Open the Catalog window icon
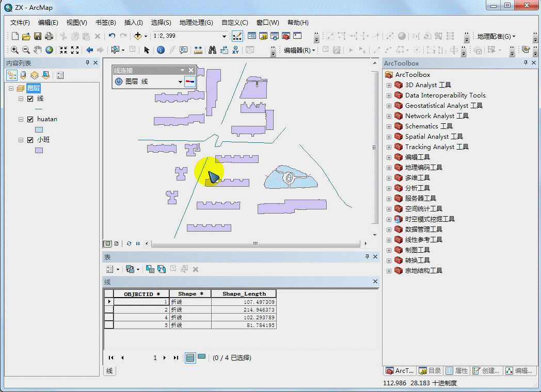 click(x=263, y=36)
